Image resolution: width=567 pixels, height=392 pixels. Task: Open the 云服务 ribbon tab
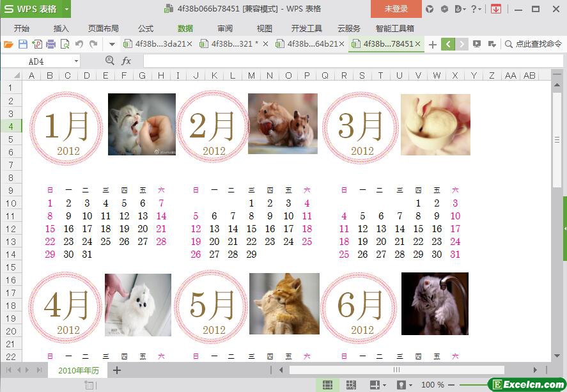pos(348,29)
